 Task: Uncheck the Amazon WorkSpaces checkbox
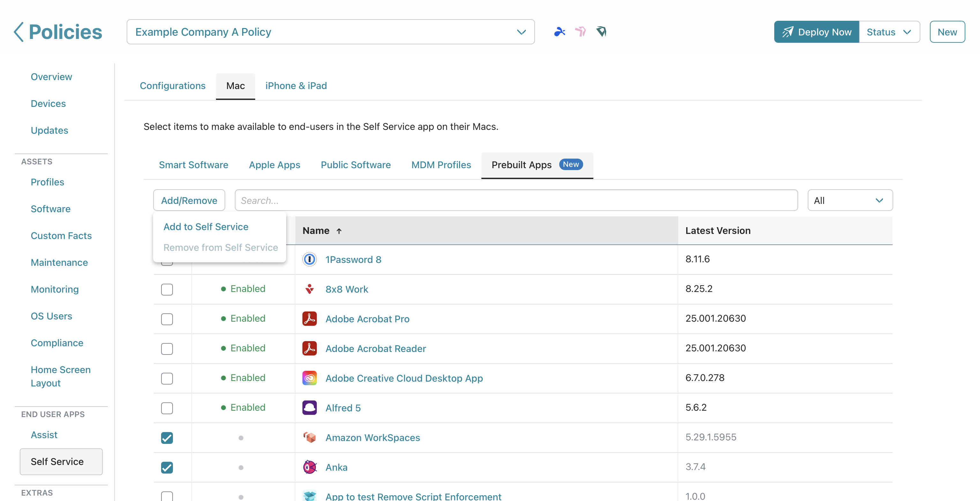pyautogui.click(x=167, y=438)
